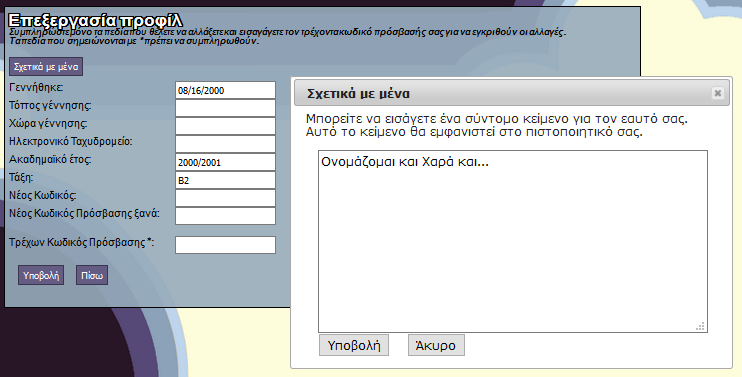Click the Ακαδημαϊκό έτος field

tap(225, 162)
